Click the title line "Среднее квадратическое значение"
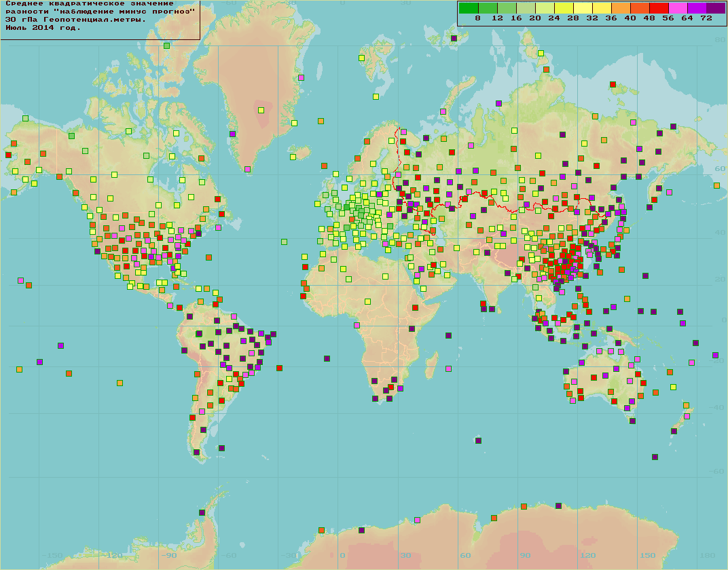728x570 pixels. (x=90, y=3)
